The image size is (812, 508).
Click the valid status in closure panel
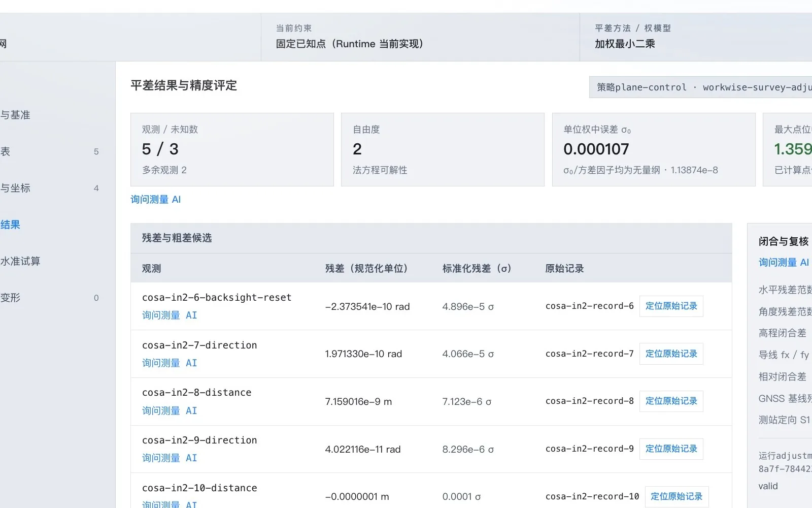pyautogui.click(x=768, y=486)
